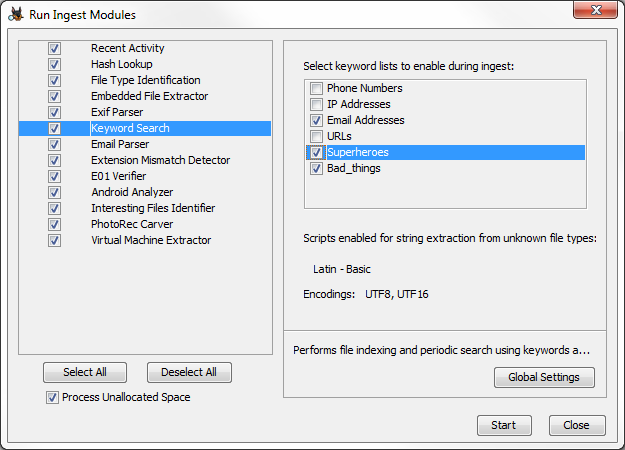Uncheck the Bad_things keyword list

coord(316,168)
